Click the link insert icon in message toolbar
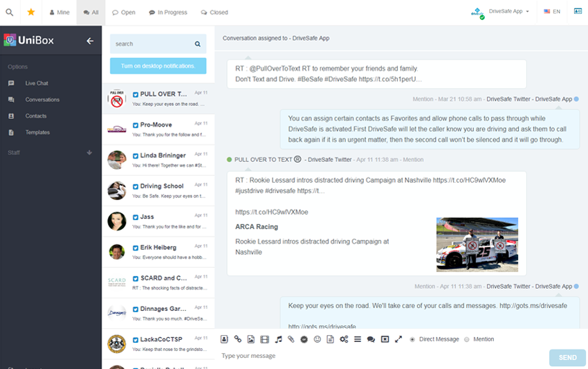588x369 pixels. pos(238,339)
